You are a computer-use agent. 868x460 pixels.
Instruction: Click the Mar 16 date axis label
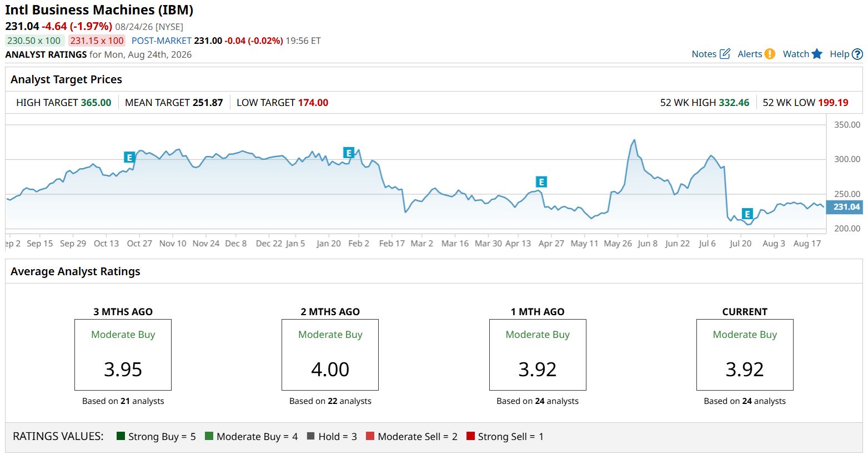tap(455, 244)
